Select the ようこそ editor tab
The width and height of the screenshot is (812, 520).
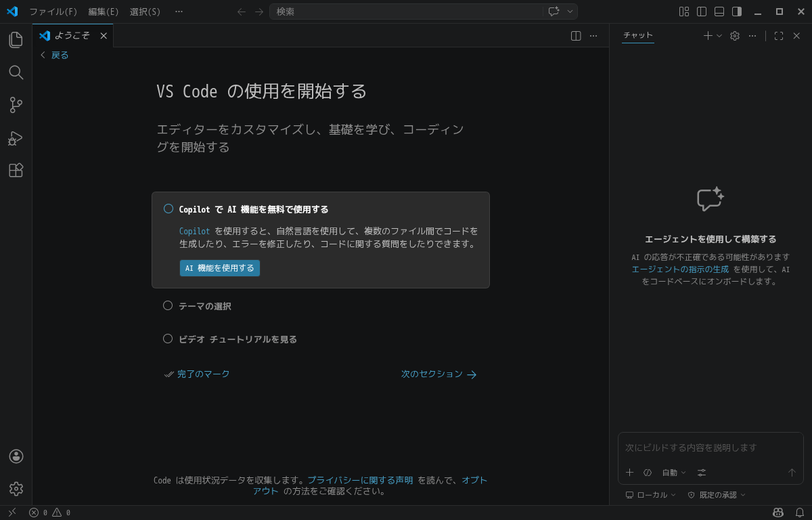point(72,36)
